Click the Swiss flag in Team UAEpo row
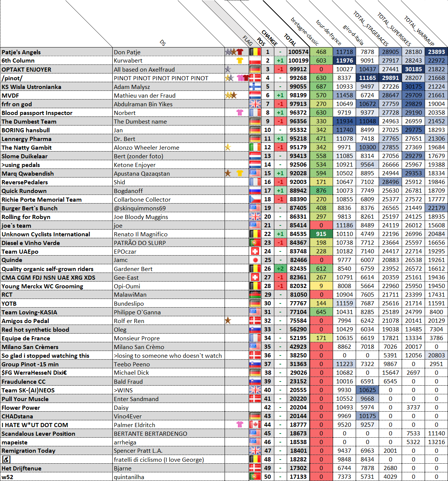 pyautogui.click(x=255, y=251)
